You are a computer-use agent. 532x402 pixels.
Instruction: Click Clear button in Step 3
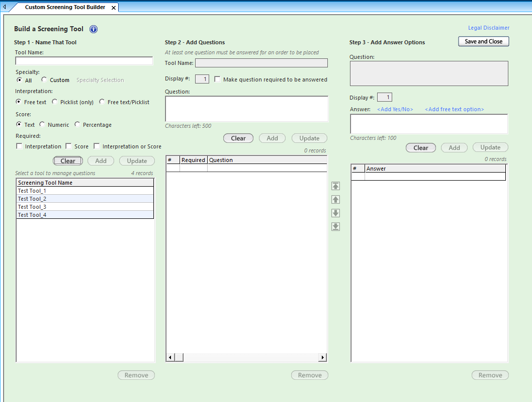tap(421, 148)
